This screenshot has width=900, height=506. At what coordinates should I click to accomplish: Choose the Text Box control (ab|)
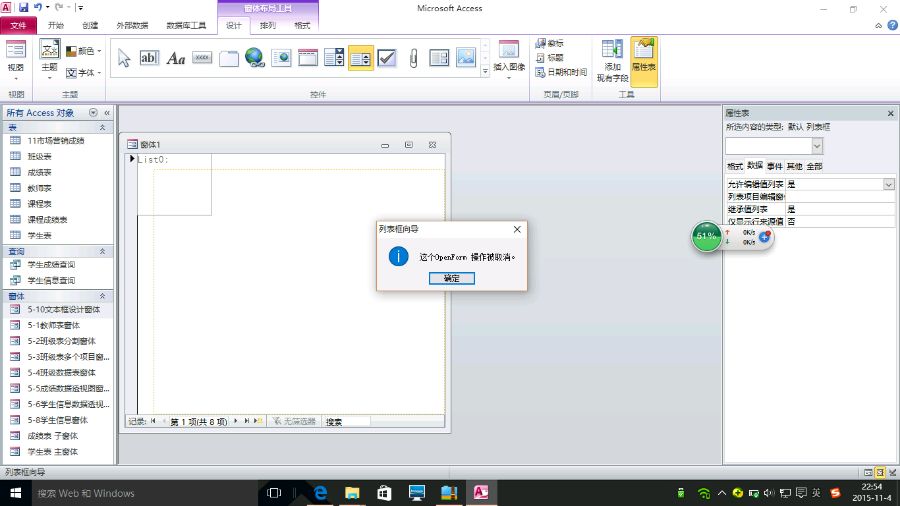point(149,58)
